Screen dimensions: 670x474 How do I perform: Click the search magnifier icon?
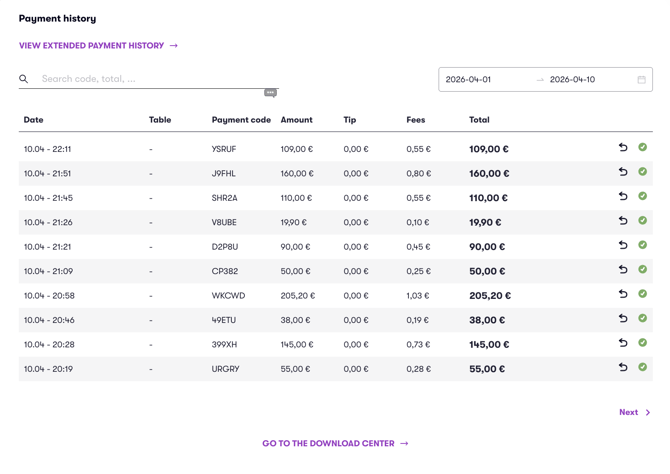coord(24,79)
